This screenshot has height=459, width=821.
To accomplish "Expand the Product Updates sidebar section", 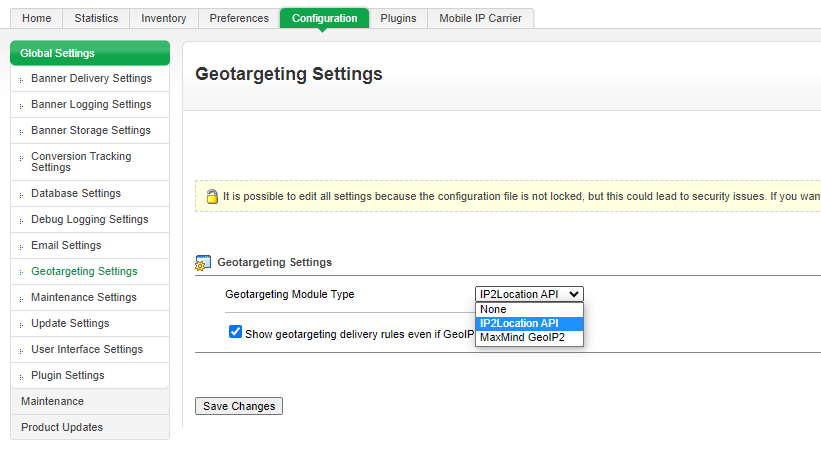I will (62, 428).
